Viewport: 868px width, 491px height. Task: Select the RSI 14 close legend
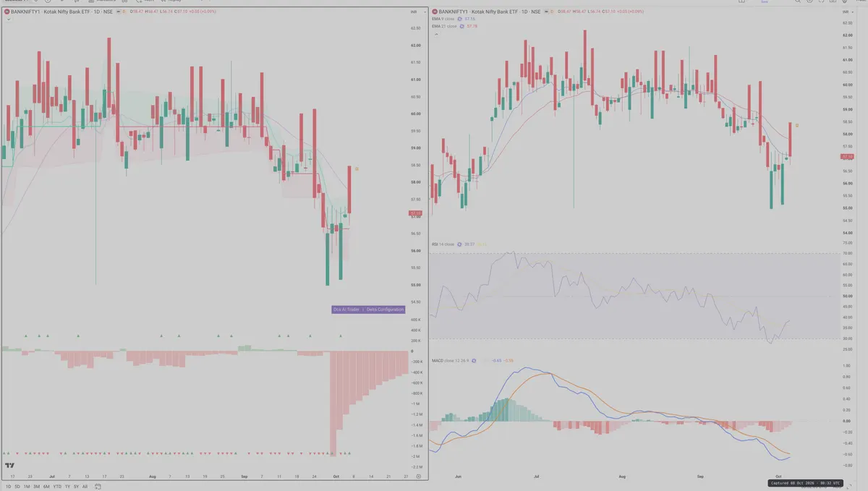[443, 244]
